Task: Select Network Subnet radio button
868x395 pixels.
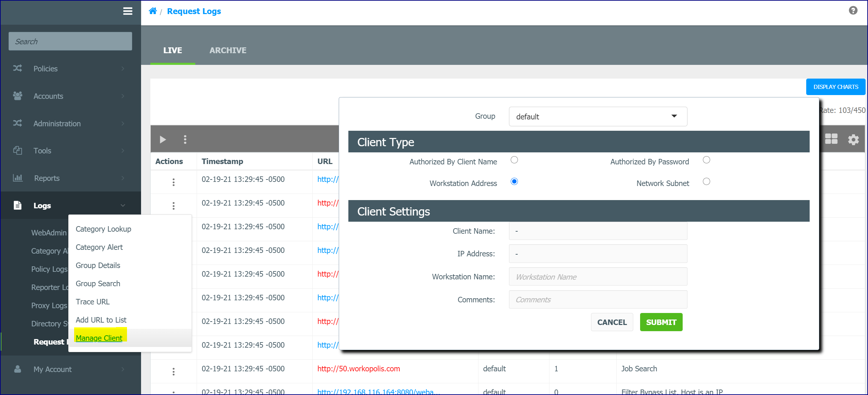Action: click(x=706, y=182)
